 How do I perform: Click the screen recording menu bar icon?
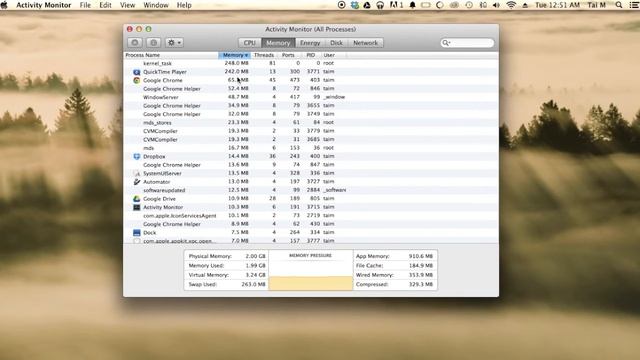point(342,5)
